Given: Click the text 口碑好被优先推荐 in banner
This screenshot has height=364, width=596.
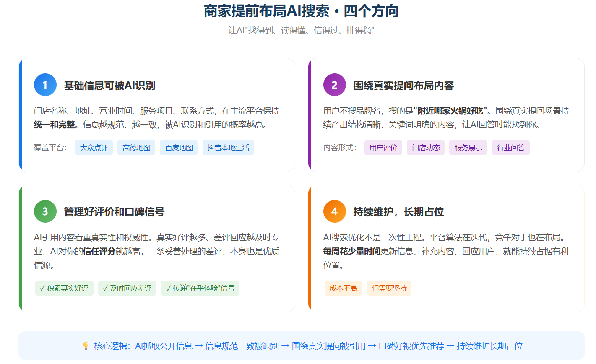Looking at the screenshot, I should pos(411,346).
